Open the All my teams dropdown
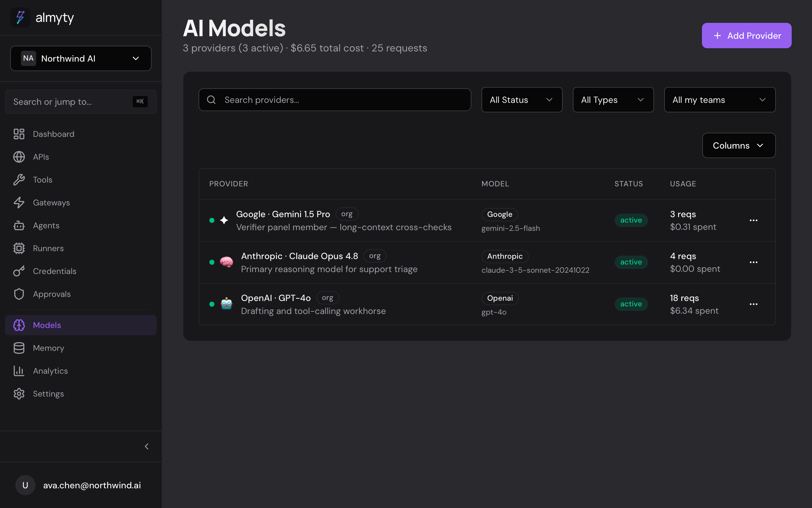The height and width of the screenshot is (508, 812). click(720, 100)
